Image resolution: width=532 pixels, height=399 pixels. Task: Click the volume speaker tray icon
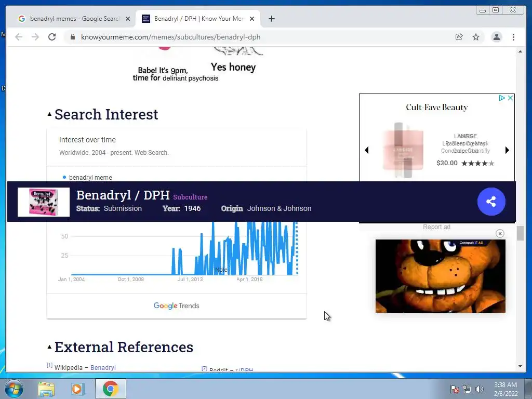point(480,389)
